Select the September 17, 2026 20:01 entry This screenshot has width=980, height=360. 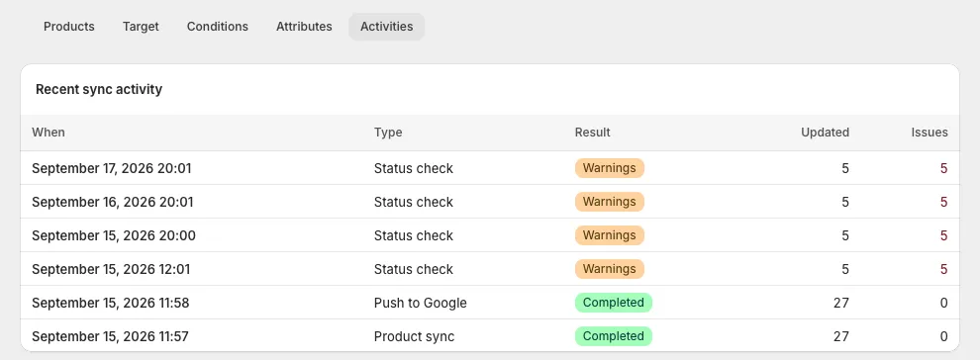click(x=490, y=168)
